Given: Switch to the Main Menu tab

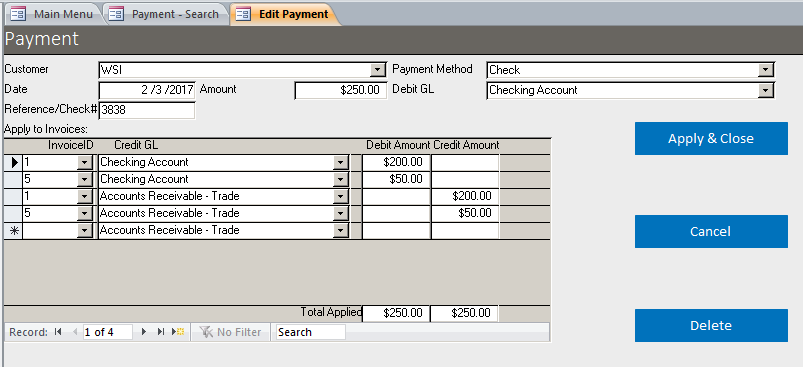Looking at the screenshot, I should tap(54, 14).
